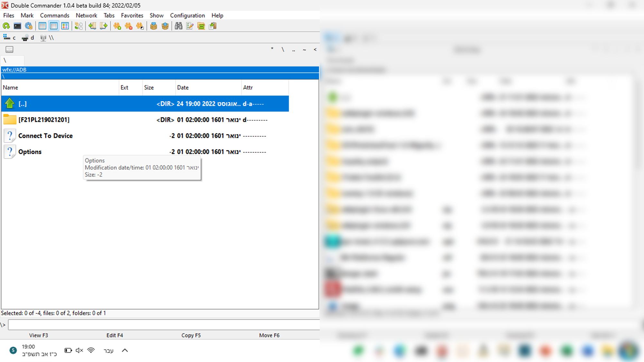The image size is (644, 362).
Task: Switch to brief view icon
Action: (42, 26)
